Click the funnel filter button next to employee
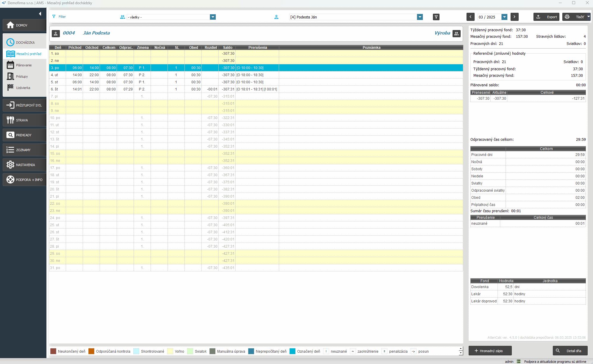 [x=436, y=17]
